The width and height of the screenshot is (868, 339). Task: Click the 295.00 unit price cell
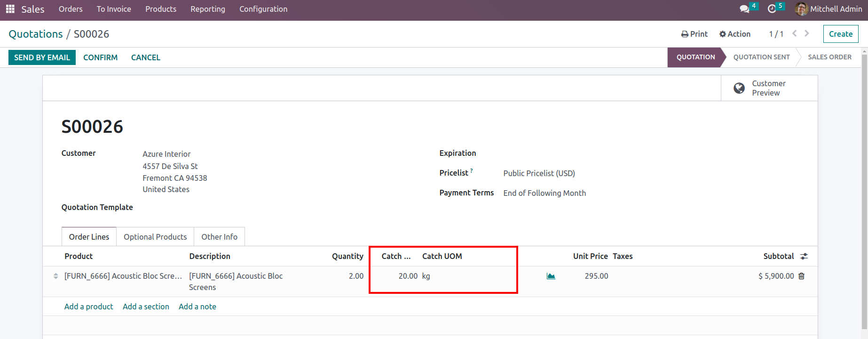pos(597,276)
